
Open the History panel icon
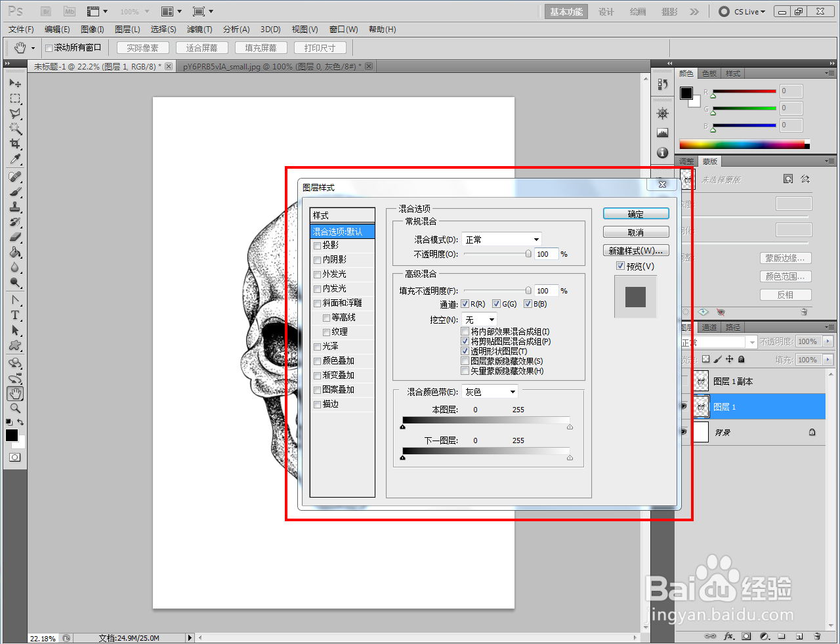[x=663, y=84]
